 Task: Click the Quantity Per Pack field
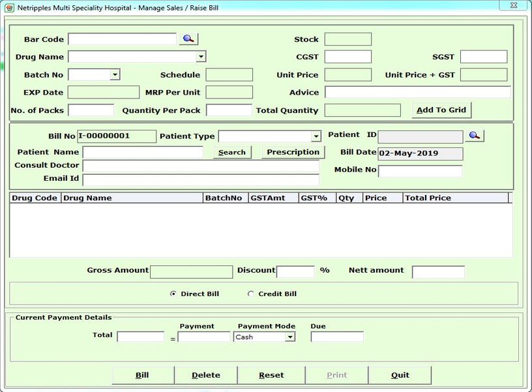[x=229, y=110]
